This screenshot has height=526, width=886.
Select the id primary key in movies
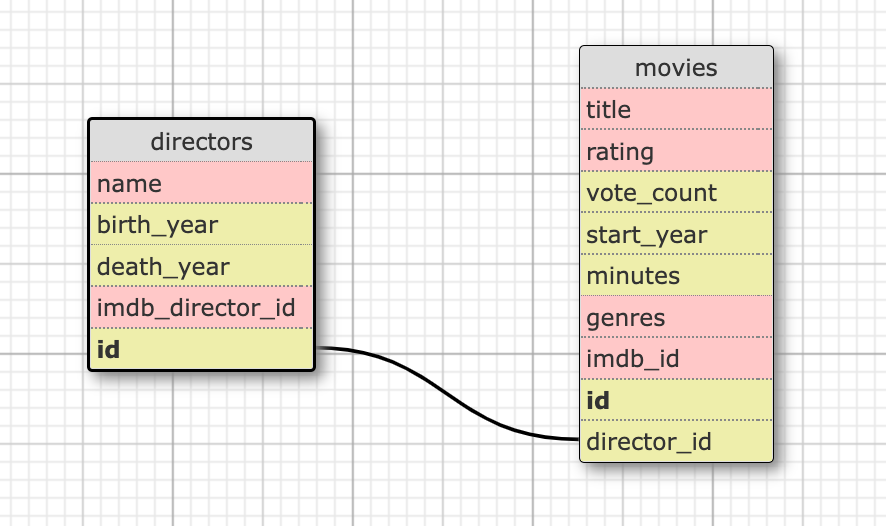tap(676, 400)
